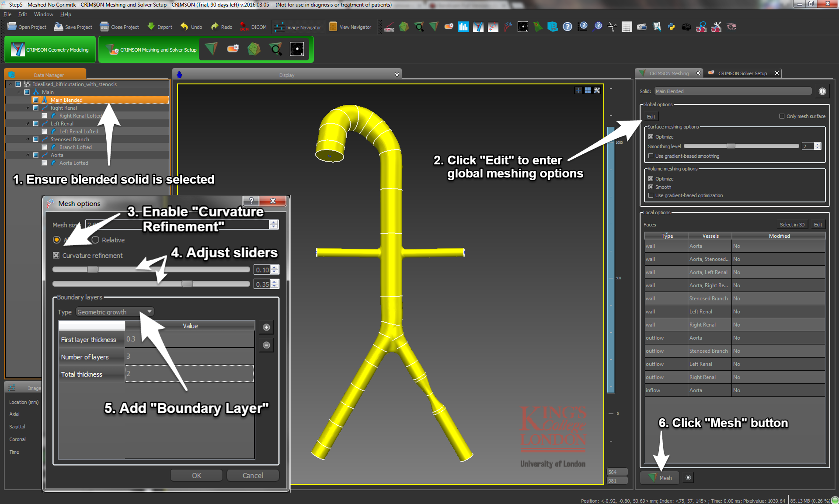Click the Open Project toolbar icon
This screenshot has height=504, width=839.
click(12, 26)
